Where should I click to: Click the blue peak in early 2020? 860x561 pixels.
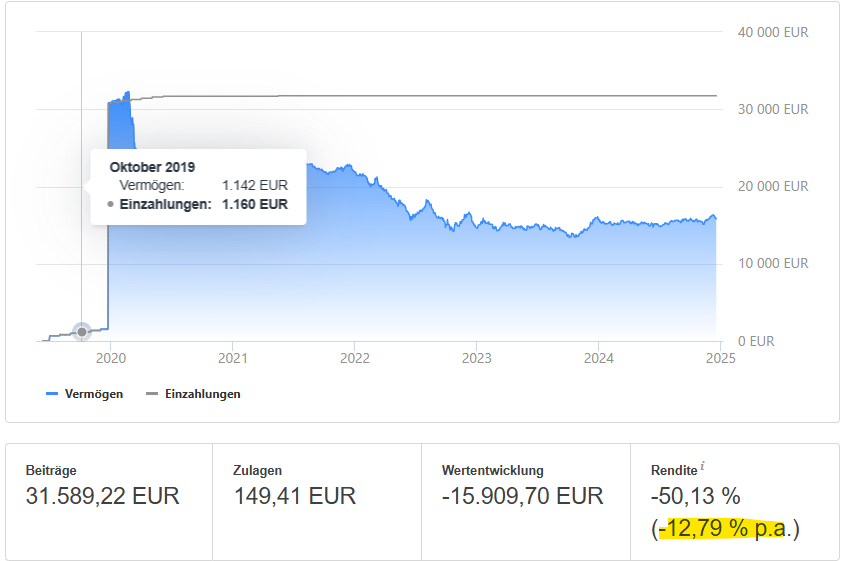point(126,98)
